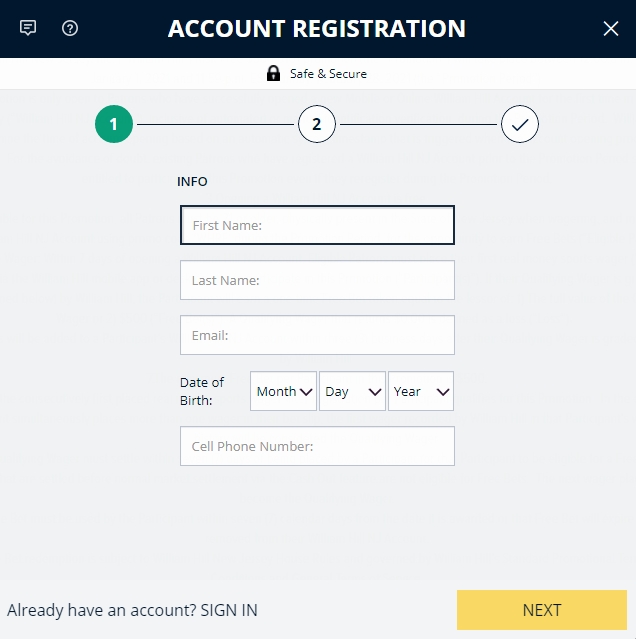Click the Safe & Secure label text
This screenshot has height=639, width=636.
tap(328, 74)
